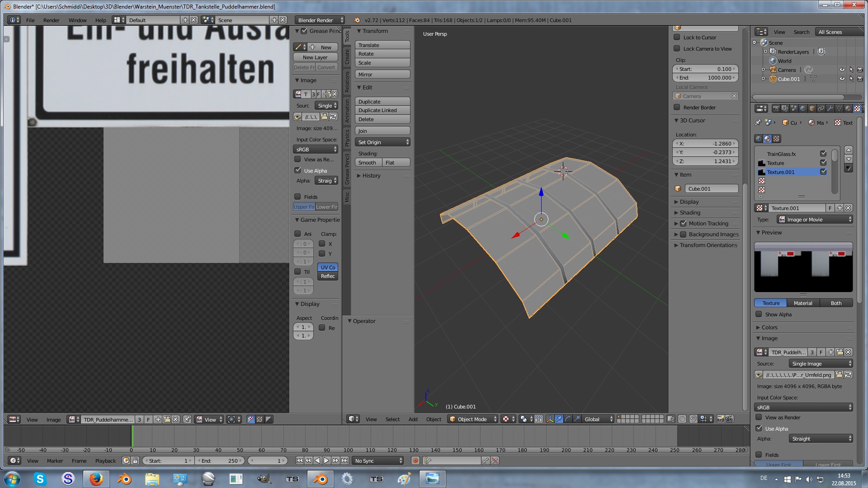This screenshot has width=868, height=488.
Task: Click the Clip End value slider field
Action: (705, 78)
